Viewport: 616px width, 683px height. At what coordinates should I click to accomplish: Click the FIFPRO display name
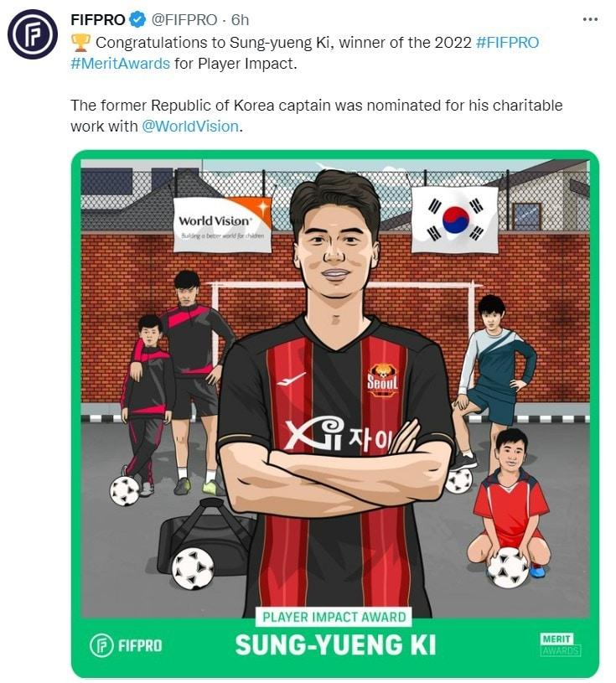pos(98,20)
